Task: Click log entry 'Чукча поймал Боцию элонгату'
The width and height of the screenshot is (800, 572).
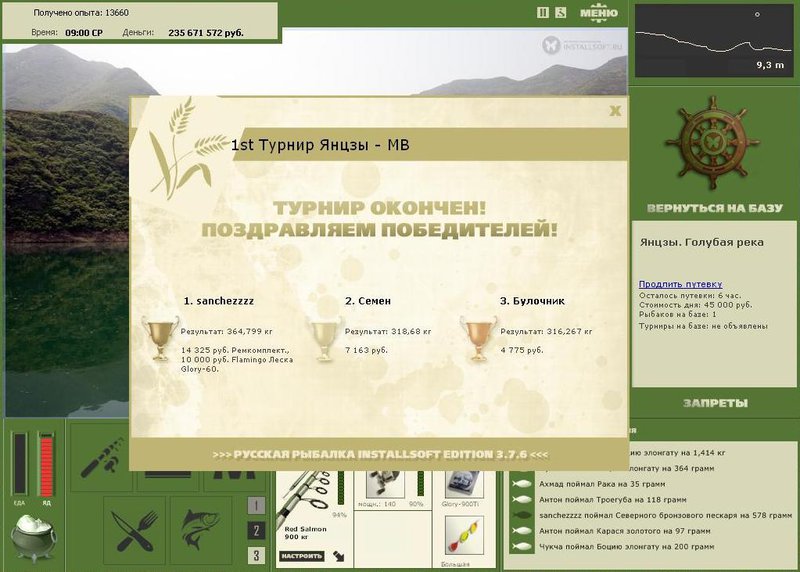Action: tap(627, 546)
